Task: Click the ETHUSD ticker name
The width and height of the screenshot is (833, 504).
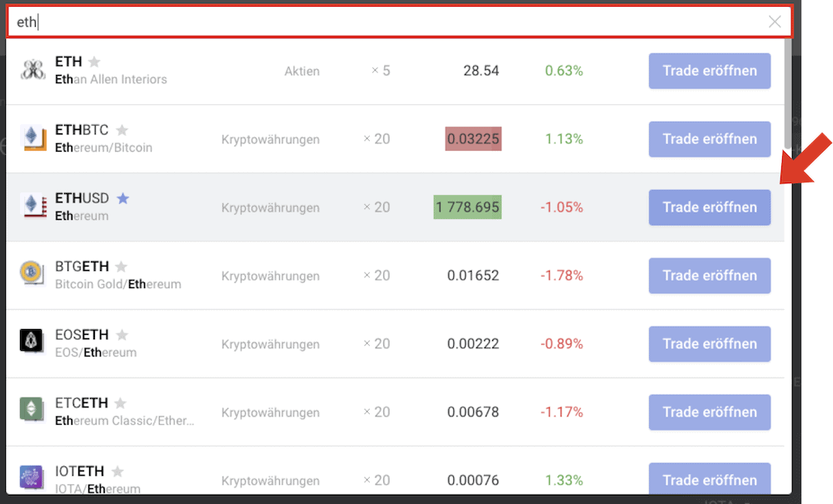Action: 82,198
